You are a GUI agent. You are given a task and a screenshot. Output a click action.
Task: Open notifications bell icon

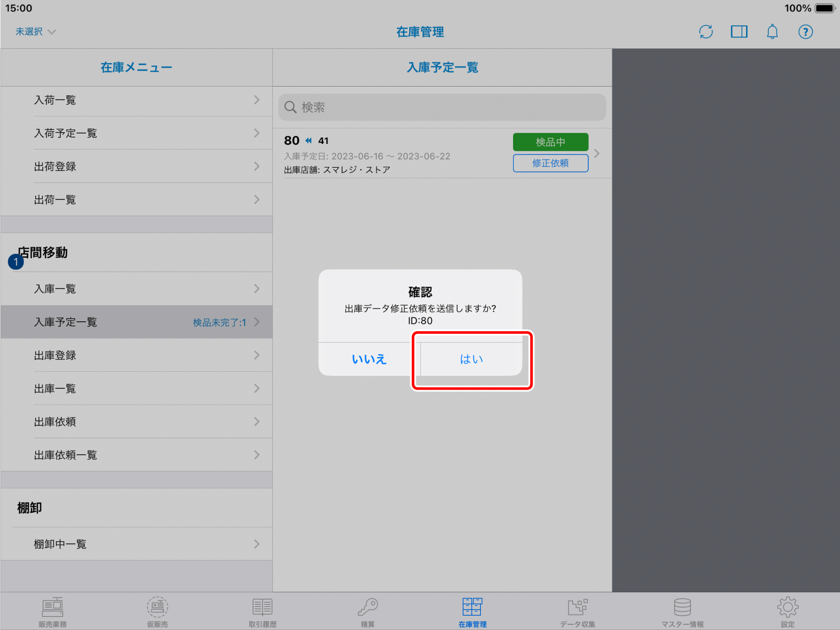coord(772,32)
